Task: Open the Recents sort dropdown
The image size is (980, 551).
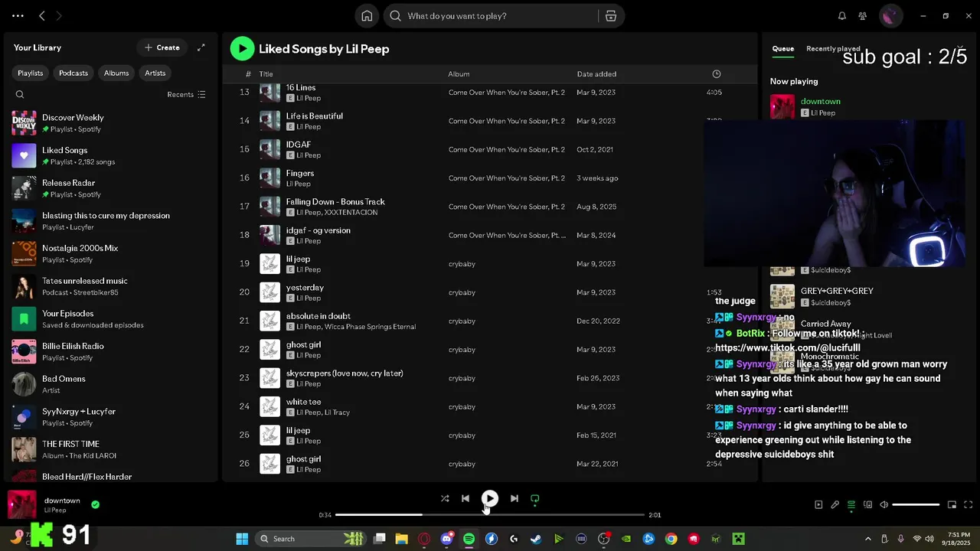Action: pos(186,95)
